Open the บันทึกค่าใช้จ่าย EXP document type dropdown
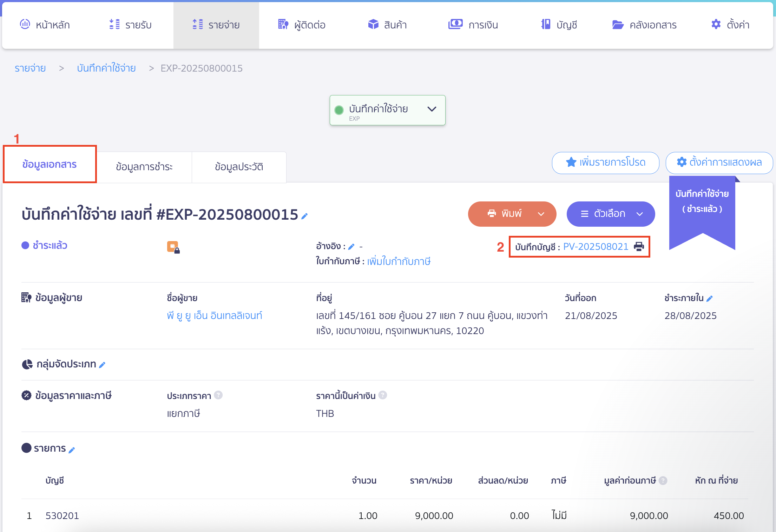 [388, 110]
